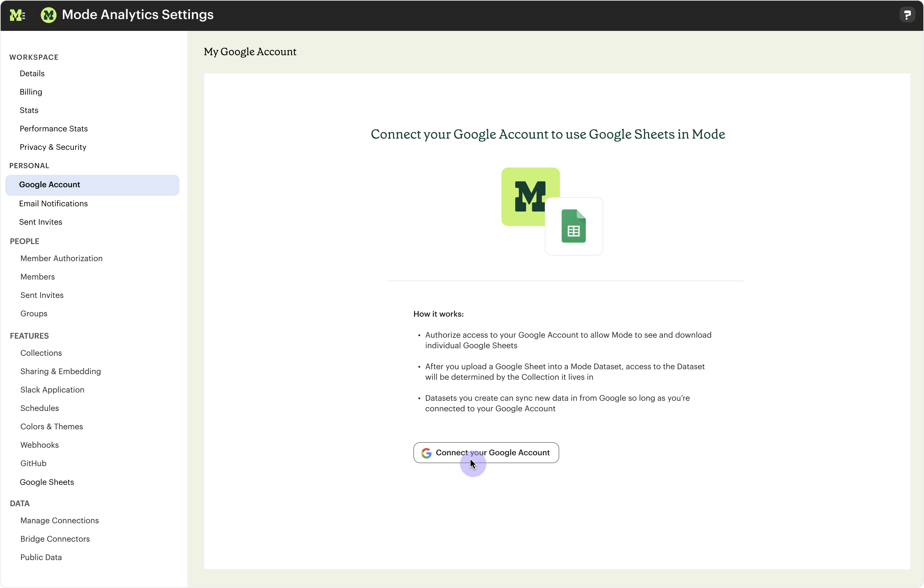Screen dimensions: 924x588
Task: Navigate to Privacy & Security settings
Action: point(53,147)
